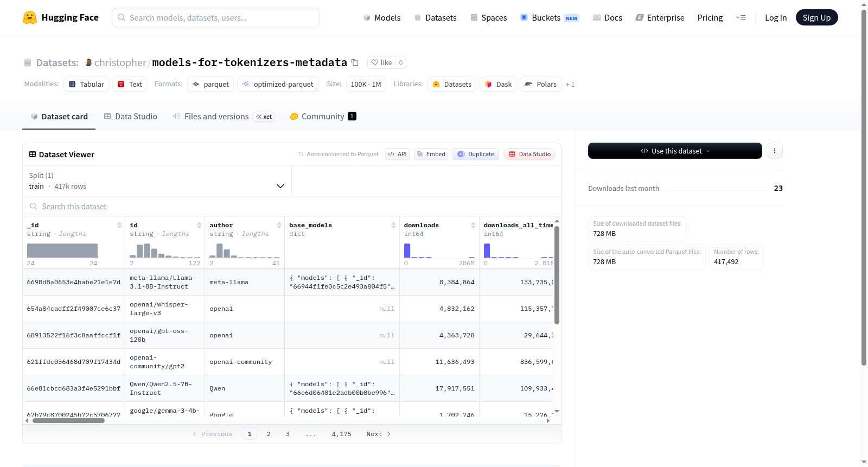Sort the _id column
Image resolution: width=868 pixels, height=467 pixels.
[x=119, y=225]
